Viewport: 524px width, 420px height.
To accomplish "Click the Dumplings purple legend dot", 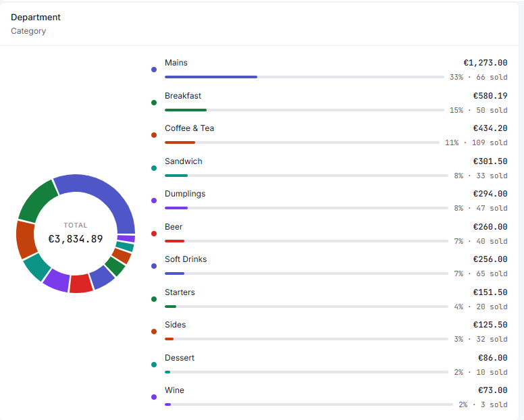I will coord(154,201).
